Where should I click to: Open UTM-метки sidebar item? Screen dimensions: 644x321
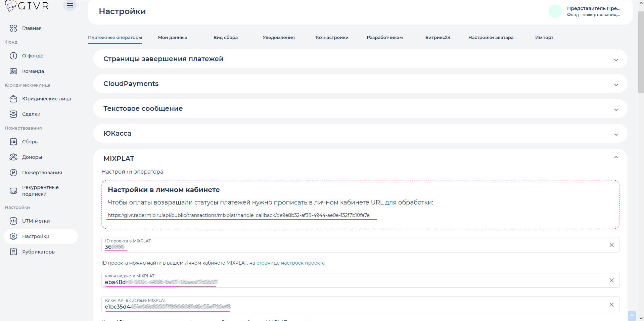(x=36, y=221)
